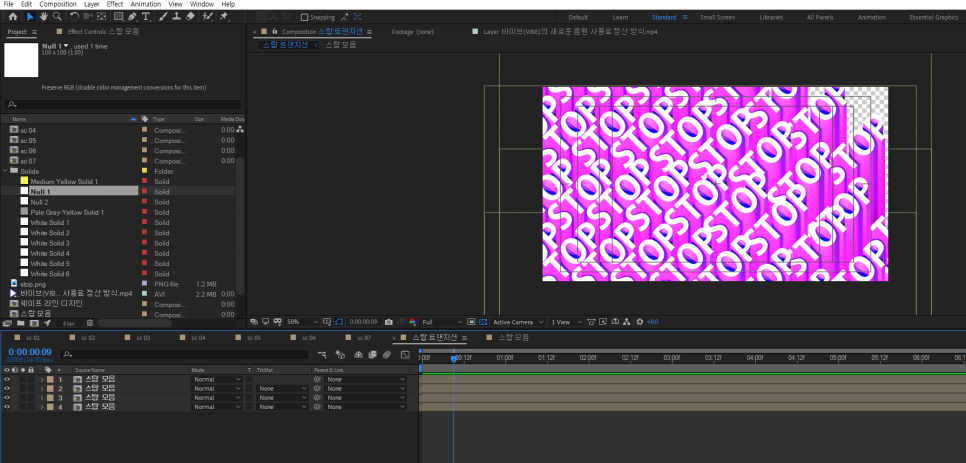Open the Animation menu
The width and height of the screenshot is (966, 463).
145,4
